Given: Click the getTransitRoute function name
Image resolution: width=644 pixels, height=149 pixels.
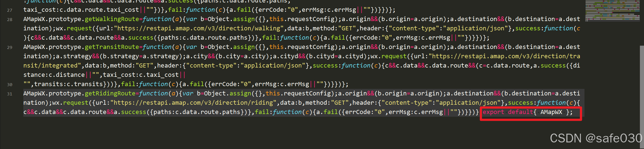Looking at the screenshot, I should (112, 47).
